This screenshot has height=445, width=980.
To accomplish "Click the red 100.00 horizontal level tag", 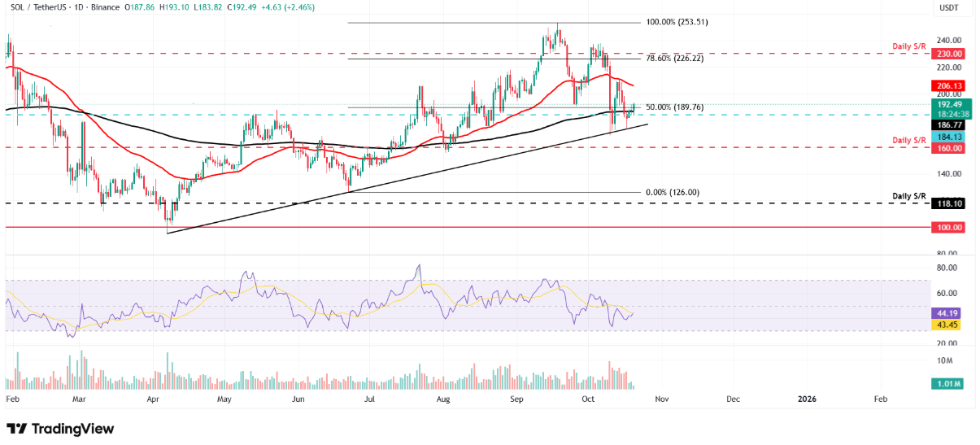I will point(948,228).
